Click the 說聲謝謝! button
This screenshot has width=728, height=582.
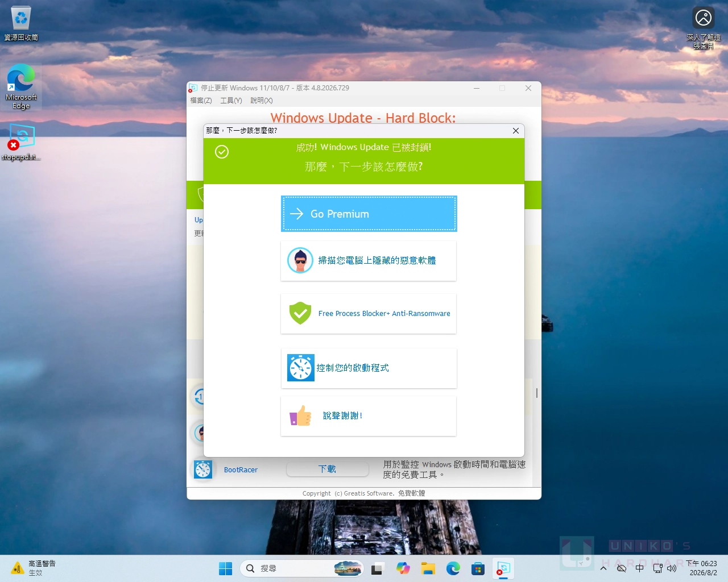pyautogui.click(x=369, y=416)
